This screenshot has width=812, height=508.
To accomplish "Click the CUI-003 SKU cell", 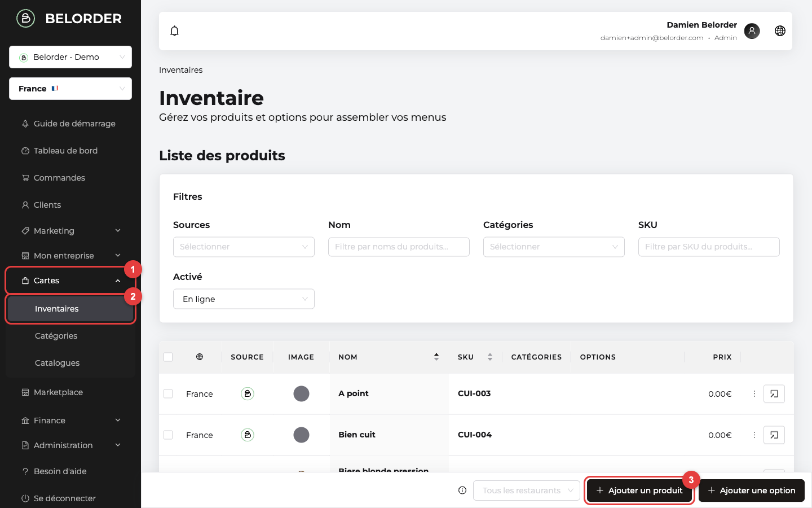I will coord(474,393).
